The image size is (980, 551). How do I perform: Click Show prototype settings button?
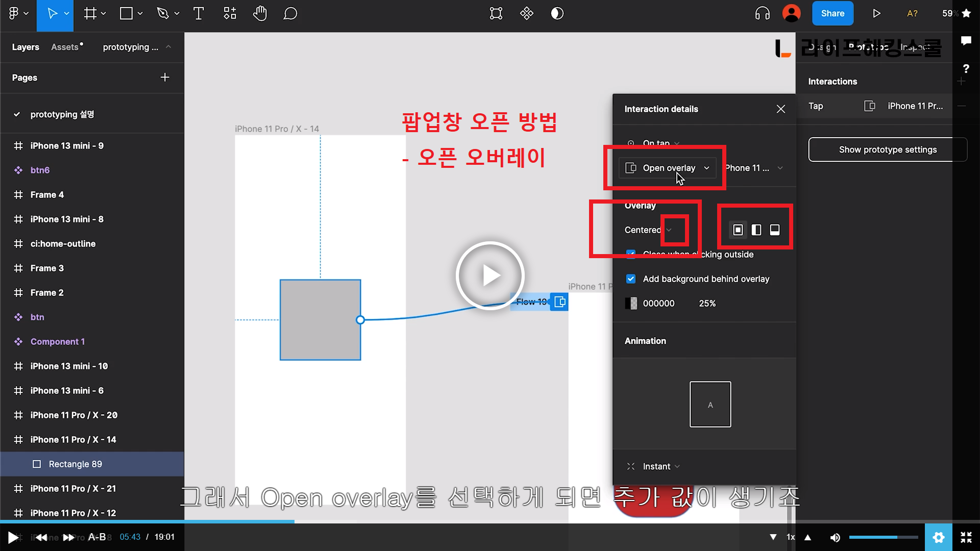[x=887, y=149]
